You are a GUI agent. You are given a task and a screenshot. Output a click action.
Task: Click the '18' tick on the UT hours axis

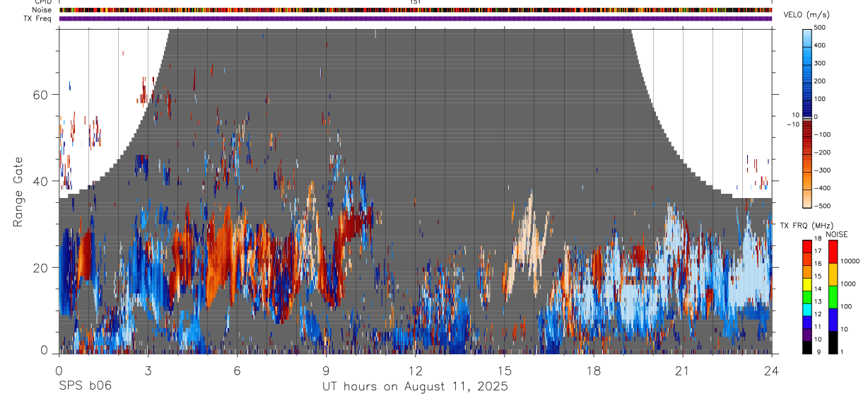593,371
